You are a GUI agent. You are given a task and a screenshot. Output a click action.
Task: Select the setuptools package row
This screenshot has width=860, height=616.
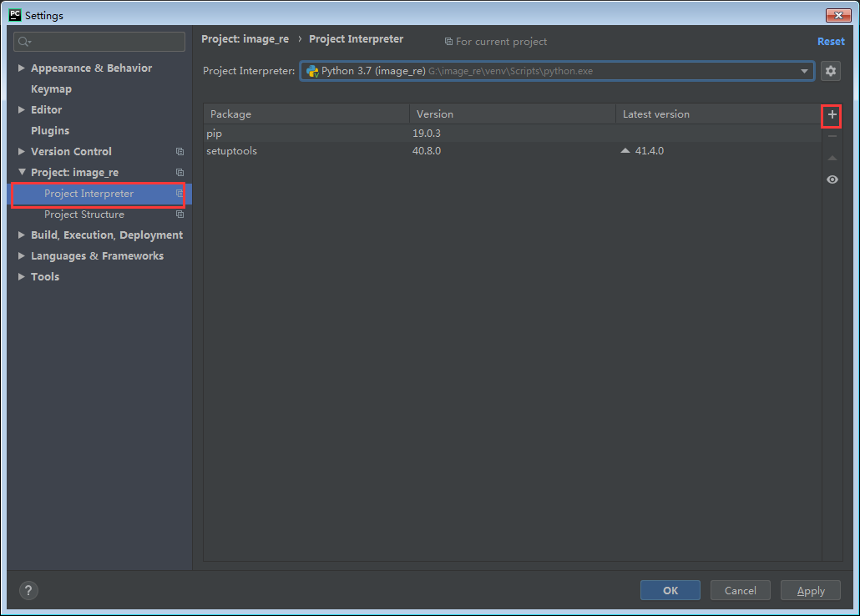coord(513,151)
